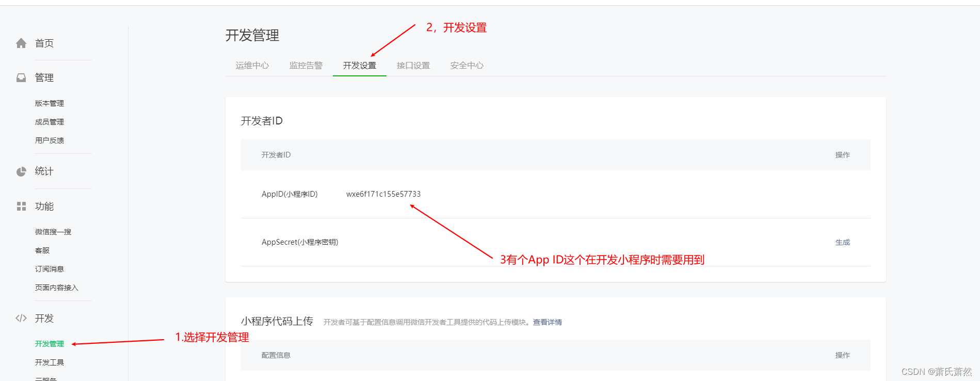Open 客服 in the sidebar
This screenshot has width=980, height=381.
pyautogui.click(x=42, y=250)
